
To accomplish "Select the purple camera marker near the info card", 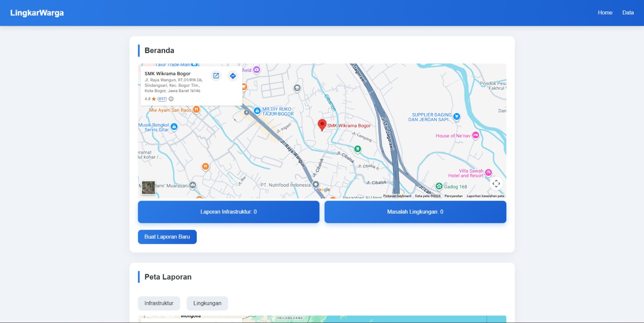I will [256, 70].
